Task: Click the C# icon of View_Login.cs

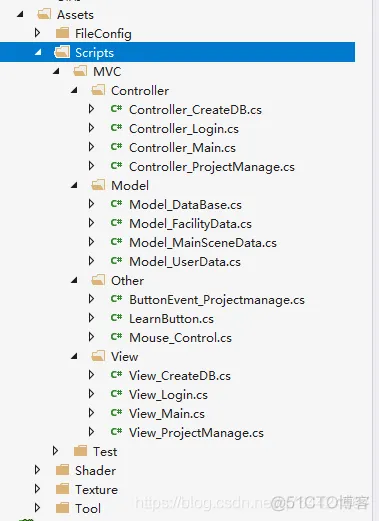Action: coord(116,394)
